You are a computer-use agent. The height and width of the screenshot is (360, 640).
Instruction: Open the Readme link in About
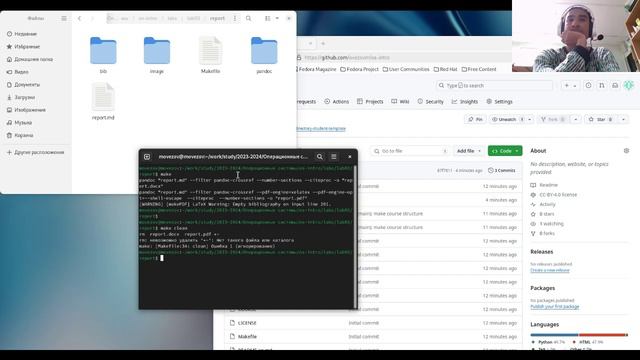[x=548, y=185]
